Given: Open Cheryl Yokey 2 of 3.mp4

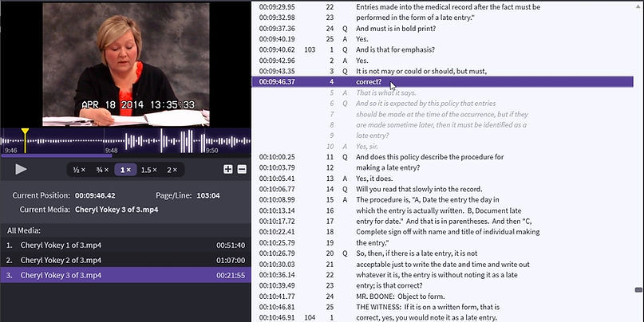Looking at the screenshot, I should tap(61, 260).
